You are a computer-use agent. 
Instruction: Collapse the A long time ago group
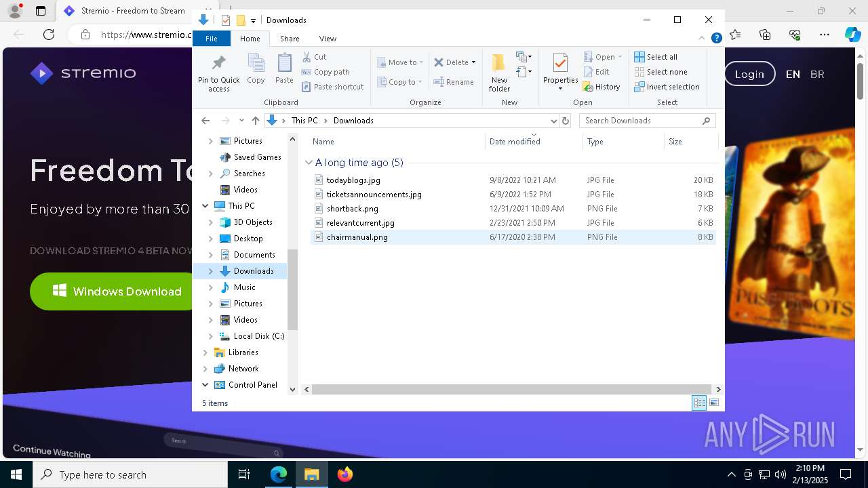(309, 163)
